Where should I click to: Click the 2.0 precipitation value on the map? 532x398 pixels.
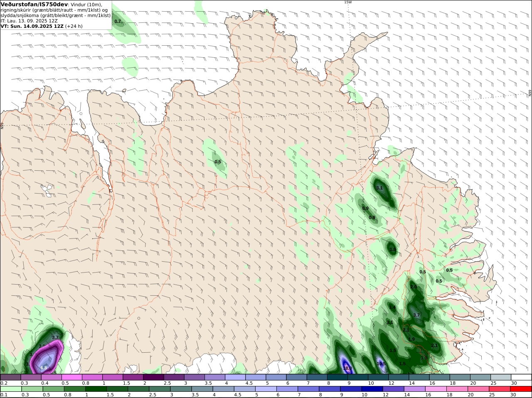[x=414, y=287]
